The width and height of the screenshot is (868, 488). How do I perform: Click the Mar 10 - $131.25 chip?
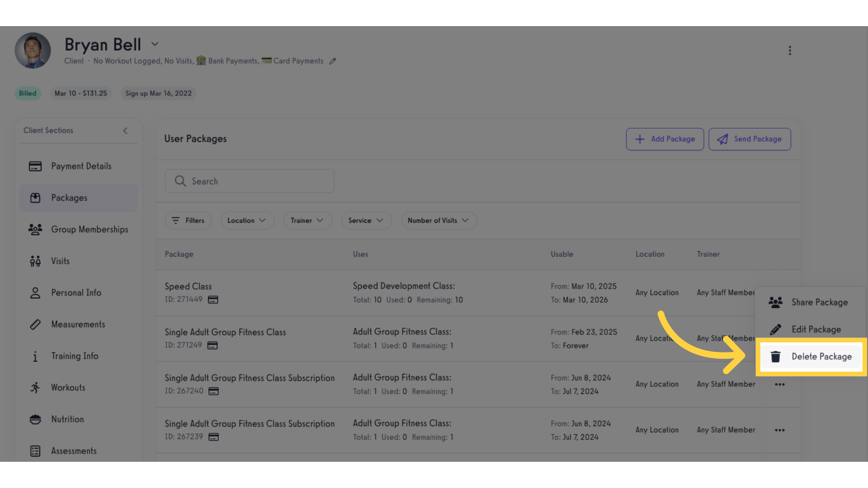click(81, 94)
